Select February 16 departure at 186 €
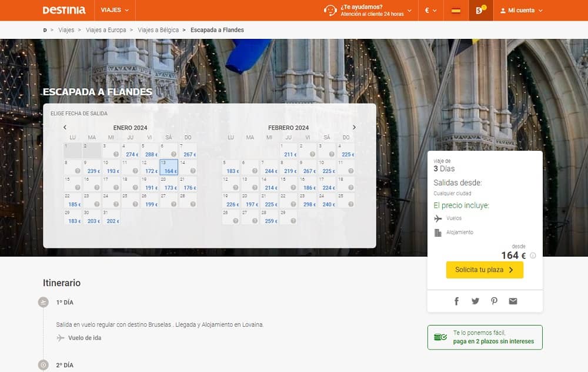Screen dimensions: 588x372 tap(308, 184)
